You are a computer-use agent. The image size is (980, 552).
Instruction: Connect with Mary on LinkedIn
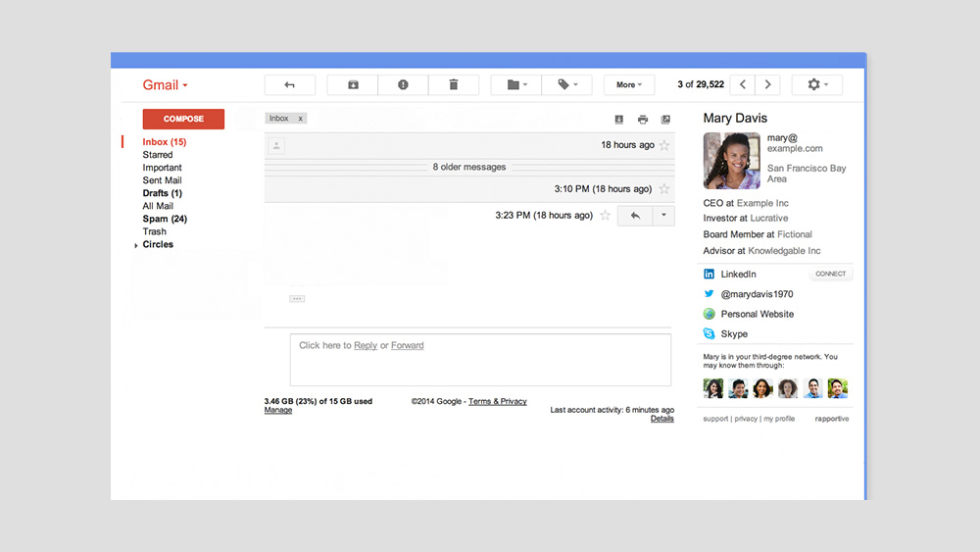(830, 275)
